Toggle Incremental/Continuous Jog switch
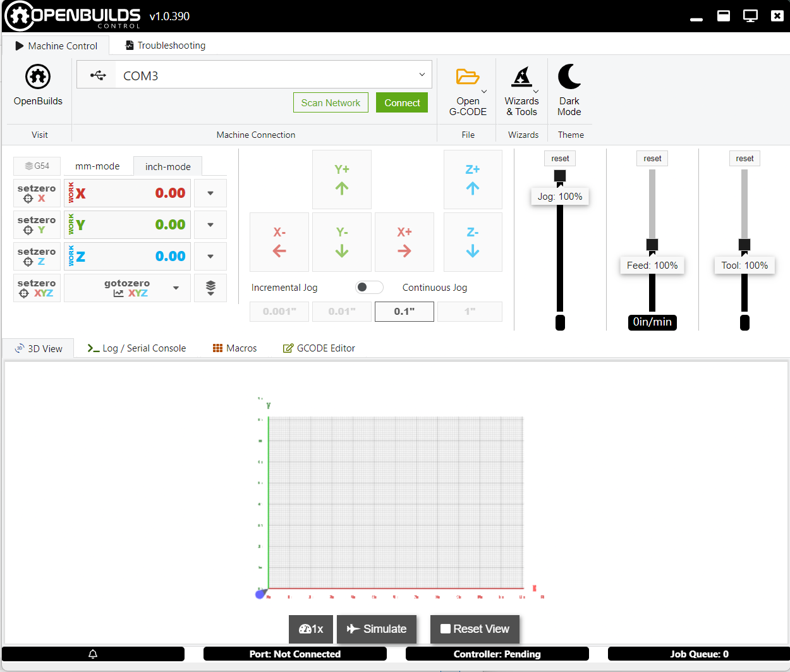The image size is (790, 672). coord(369,287)
